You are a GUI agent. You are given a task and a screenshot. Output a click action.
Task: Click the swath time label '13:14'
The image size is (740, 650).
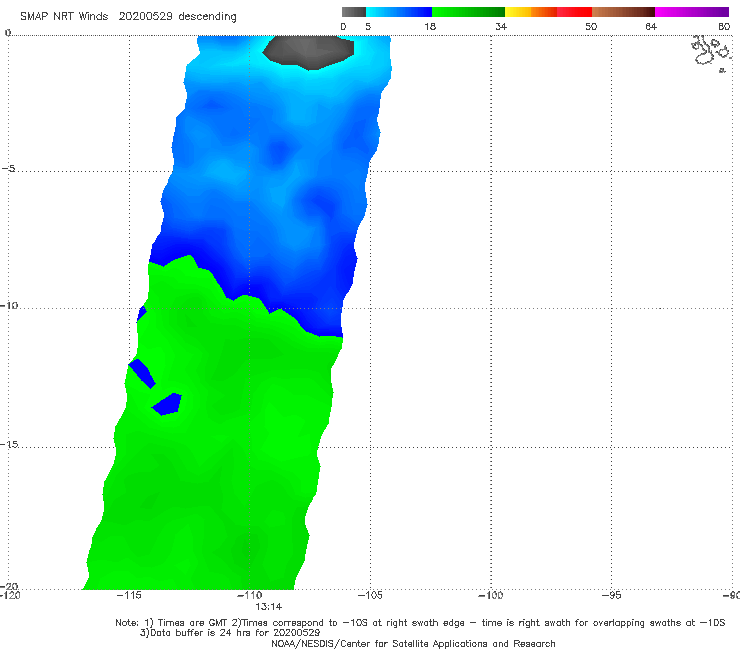269,607
